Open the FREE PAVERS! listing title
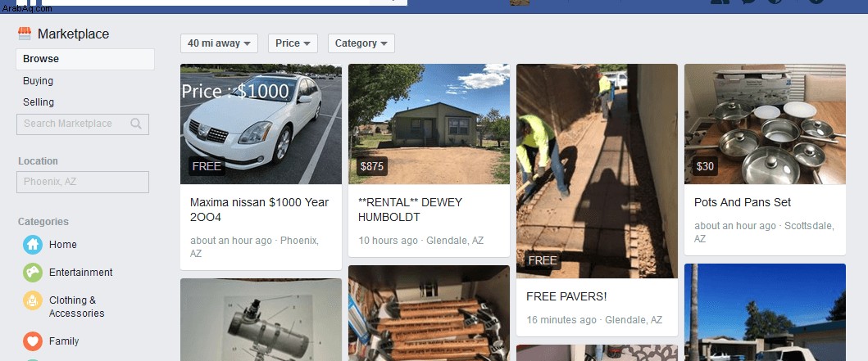Screen dimensions: 868x361 (566, 296)
